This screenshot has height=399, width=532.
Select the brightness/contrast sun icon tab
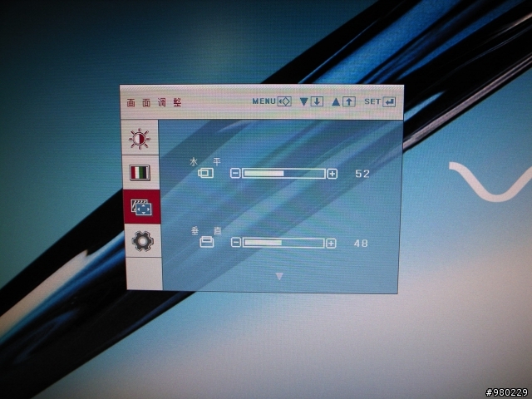pos(140,139)
